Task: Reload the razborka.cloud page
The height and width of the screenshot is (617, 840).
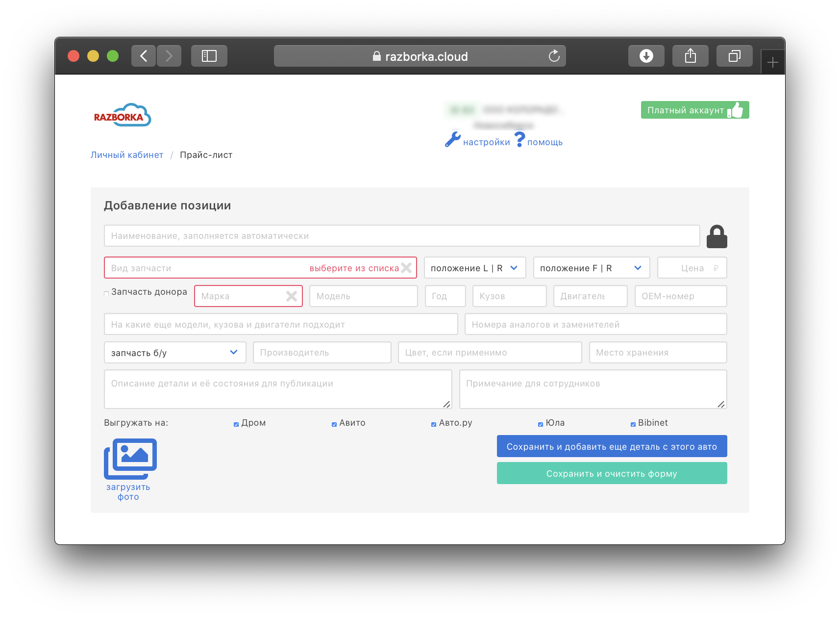Action: (554, 56)
